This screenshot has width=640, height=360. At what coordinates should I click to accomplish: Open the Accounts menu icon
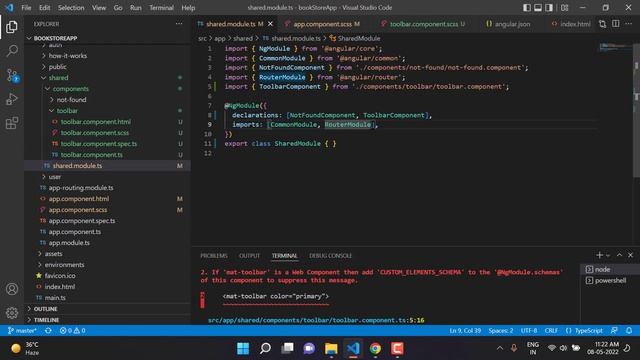click(x=12, y=289)
